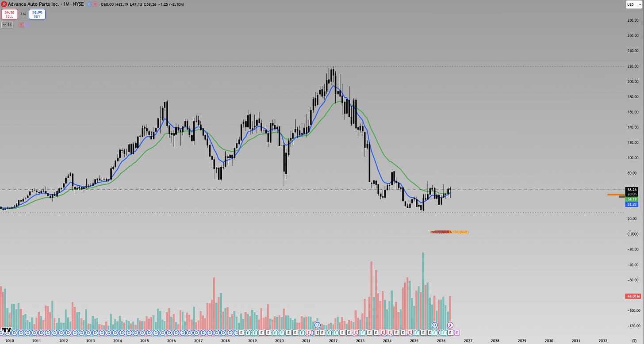Click the 58.90 BUY button
This screenshot has height=344, width=644.
tap(37, 14)
